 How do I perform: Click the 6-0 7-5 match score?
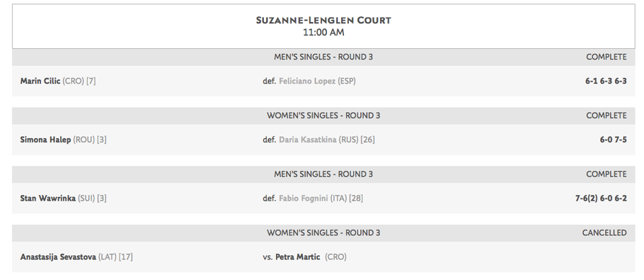coord(613,140)
